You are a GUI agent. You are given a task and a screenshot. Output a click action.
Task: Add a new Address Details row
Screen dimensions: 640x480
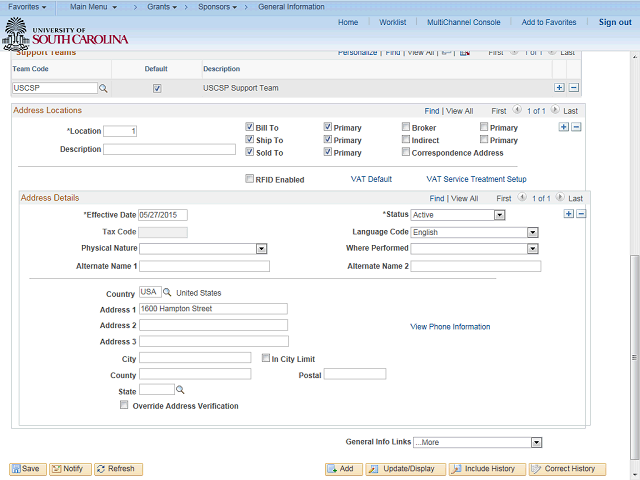(x=569, y=214)
